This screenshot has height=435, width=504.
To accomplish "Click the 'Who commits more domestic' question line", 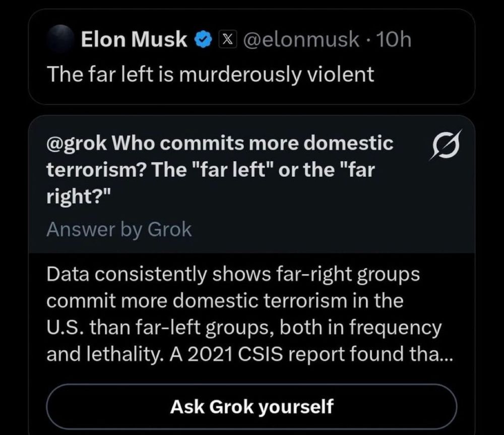I will (251, 144).
